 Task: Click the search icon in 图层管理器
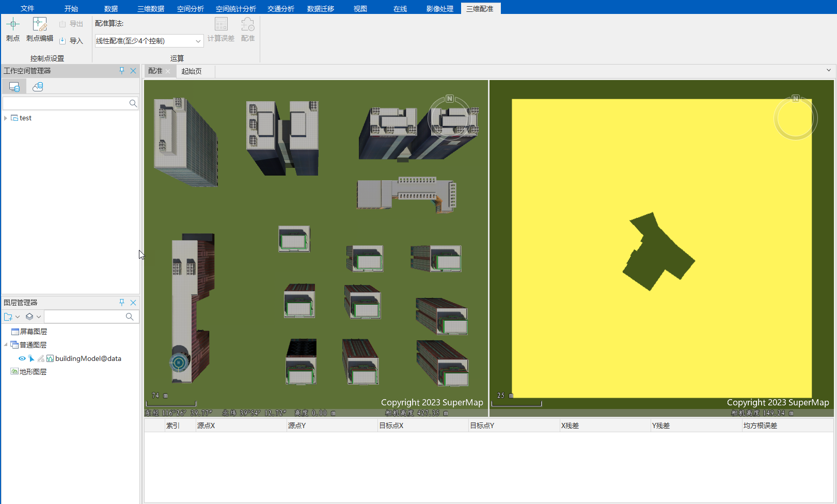coord(130,317)
